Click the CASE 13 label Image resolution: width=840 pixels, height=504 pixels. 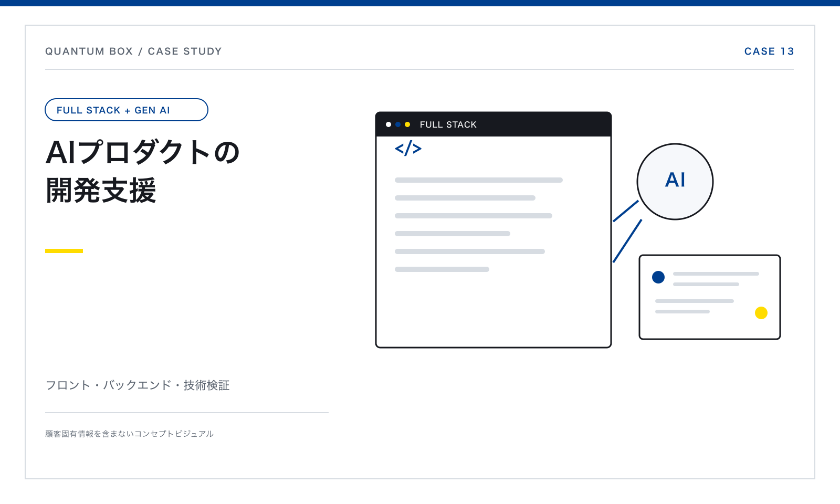[769, 51]
